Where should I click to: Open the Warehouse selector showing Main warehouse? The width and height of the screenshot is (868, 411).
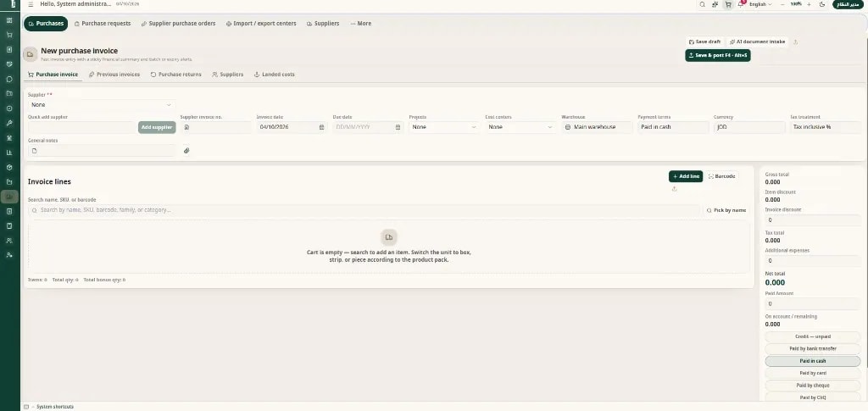click(x=597, y=127)
